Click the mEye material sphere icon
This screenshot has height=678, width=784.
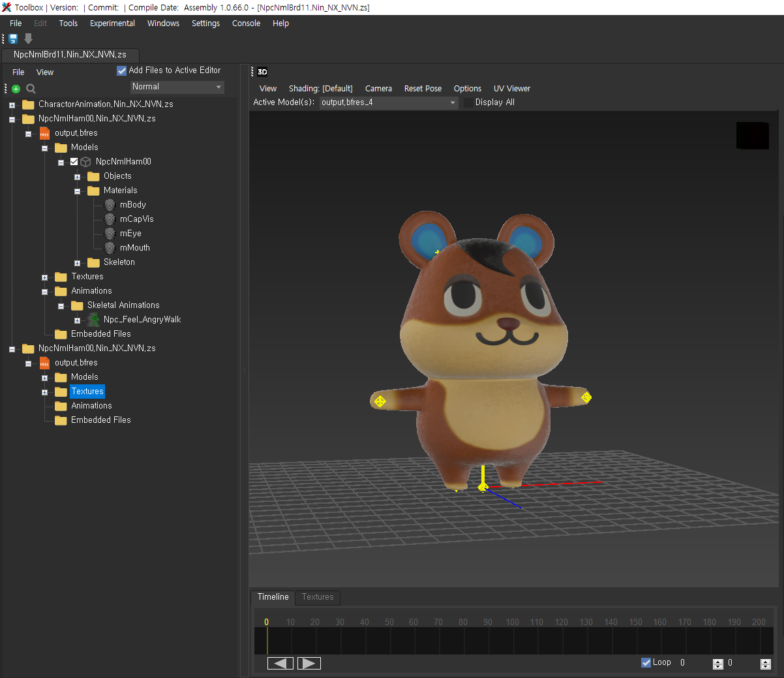[110, 234]
